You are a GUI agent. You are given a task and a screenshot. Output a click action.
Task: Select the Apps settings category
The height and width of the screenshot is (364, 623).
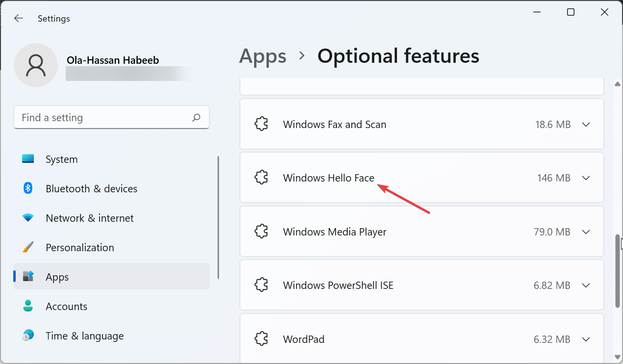111,277
